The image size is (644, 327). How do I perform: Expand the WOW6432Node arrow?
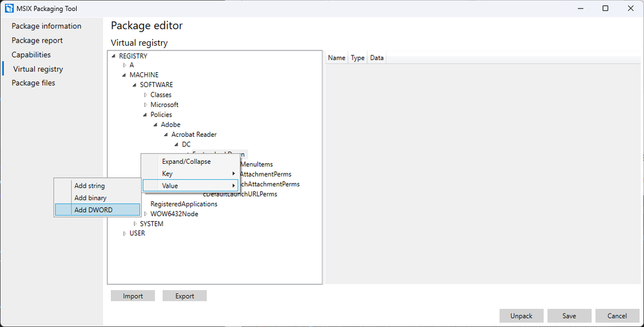[x=146, y=213]
